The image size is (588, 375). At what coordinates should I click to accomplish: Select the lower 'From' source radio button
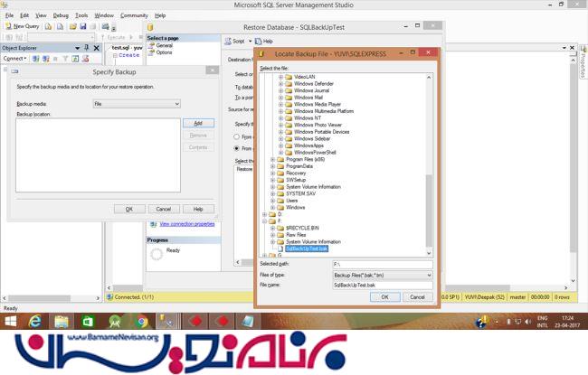click(237, 147)
